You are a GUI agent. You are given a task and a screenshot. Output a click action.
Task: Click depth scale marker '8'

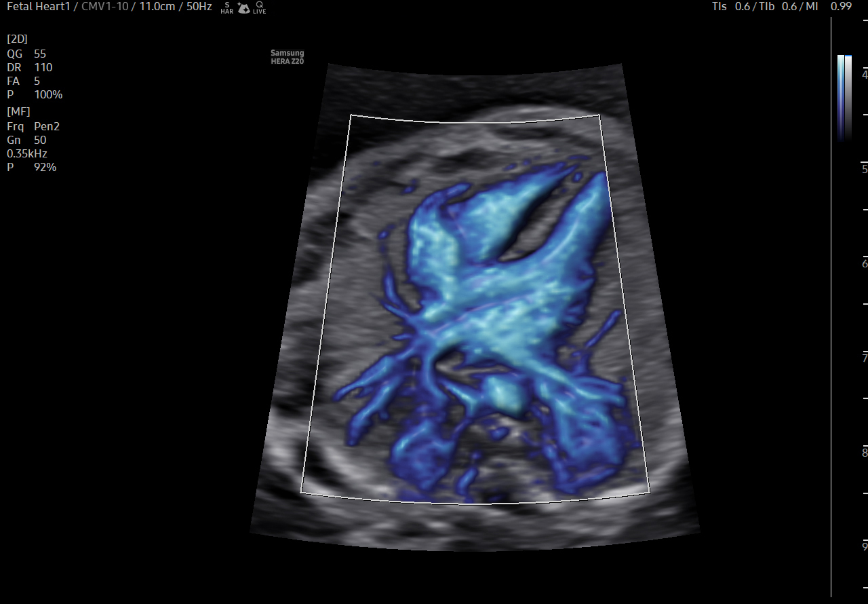point(865,452)
